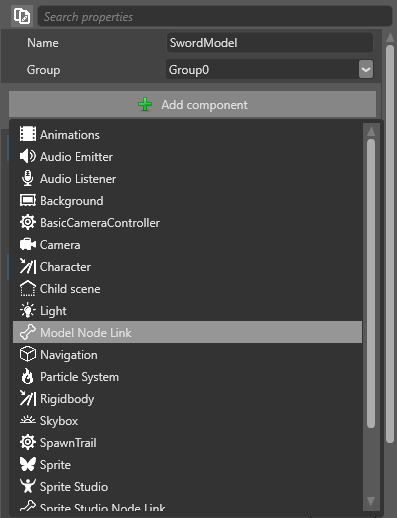Click the component list scroll-up arrow

point(371,131)
